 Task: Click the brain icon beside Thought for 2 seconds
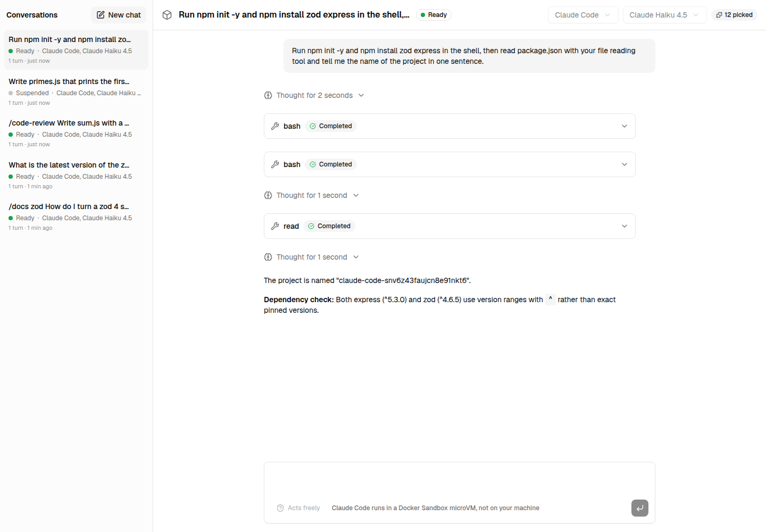click(x=268, y=95)
